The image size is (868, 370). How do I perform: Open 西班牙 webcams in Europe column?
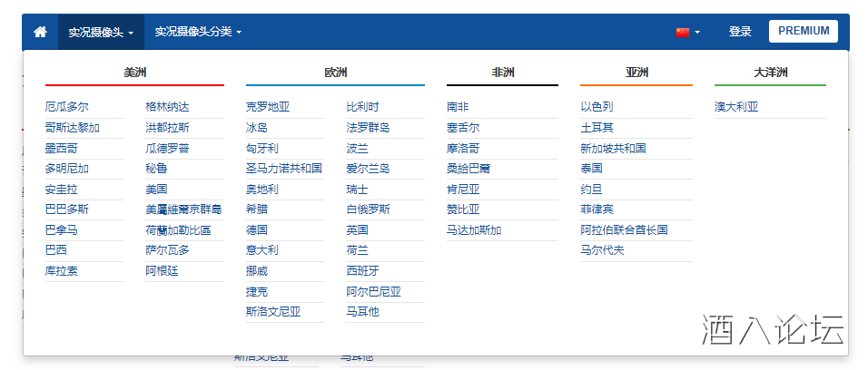(x=363, y=271)
